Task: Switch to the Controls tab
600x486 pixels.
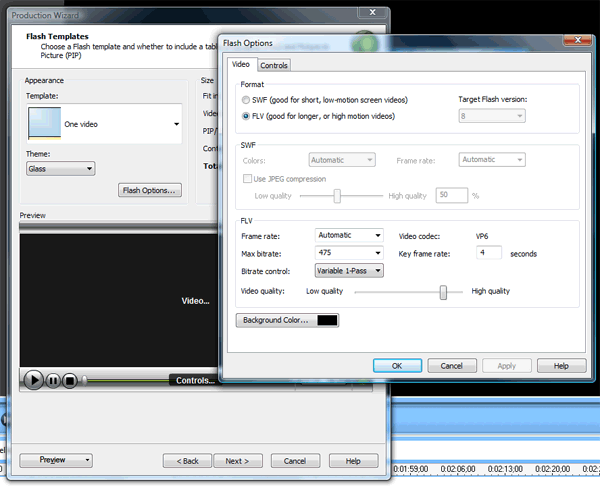Action: pos(274,65)
